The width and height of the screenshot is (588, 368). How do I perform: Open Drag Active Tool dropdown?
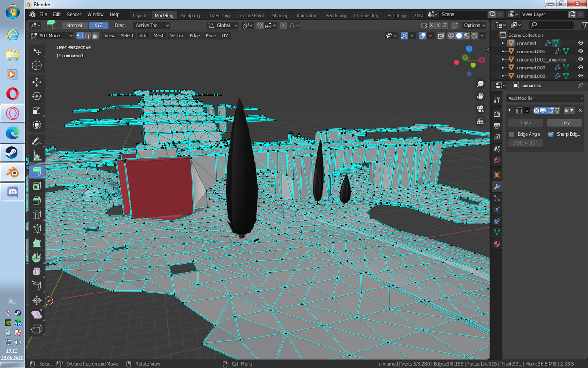(152, 25)
